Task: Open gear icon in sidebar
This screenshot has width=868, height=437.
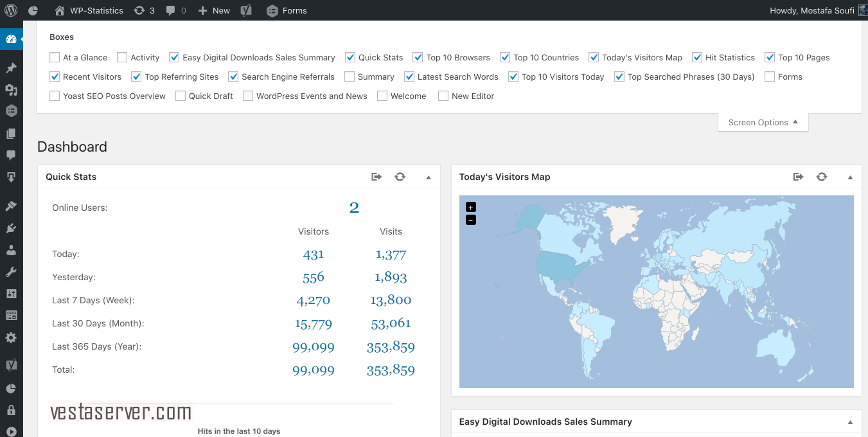Action: coord(11,337)
